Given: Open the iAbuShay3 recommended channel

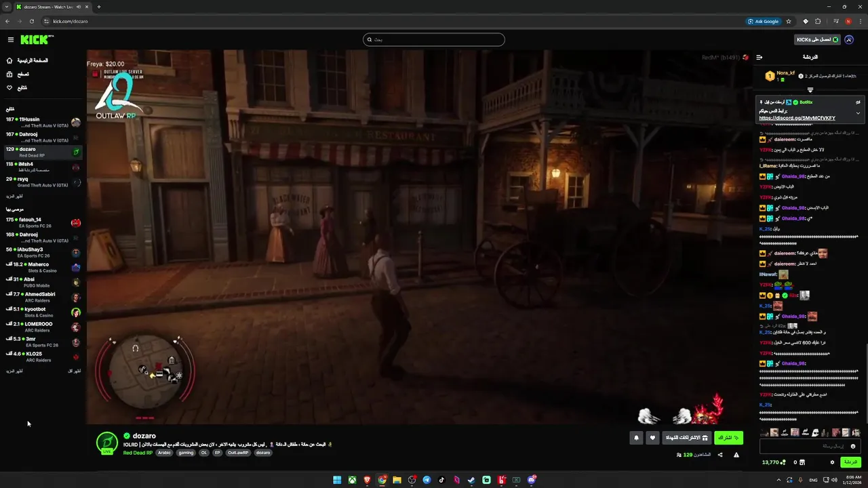Looking at the screenshot, I should [43, 252].
